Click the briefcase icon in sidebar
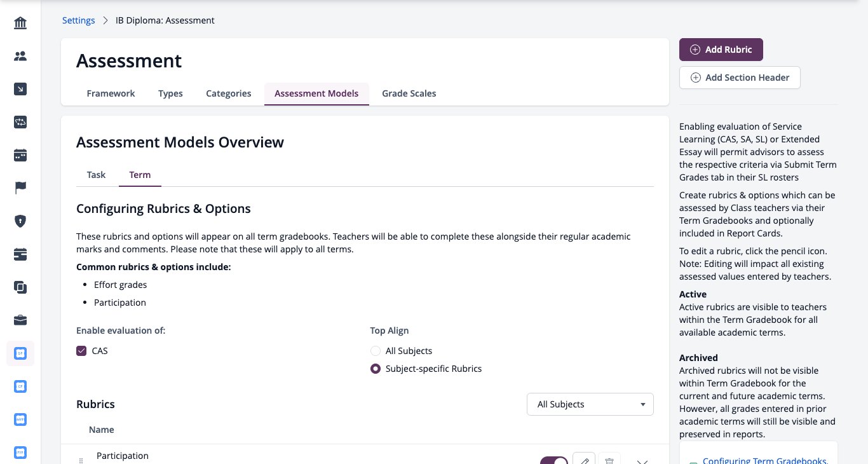The width and height of the screenshot is (868, 464). [x=20, y=320]
